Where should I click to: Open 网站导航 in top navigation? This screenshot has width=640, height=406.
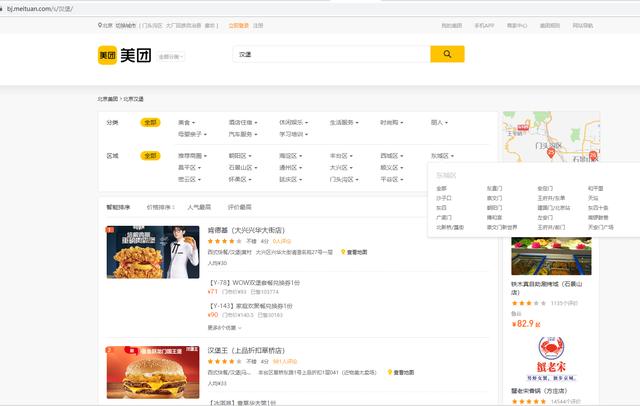[582, 25]
